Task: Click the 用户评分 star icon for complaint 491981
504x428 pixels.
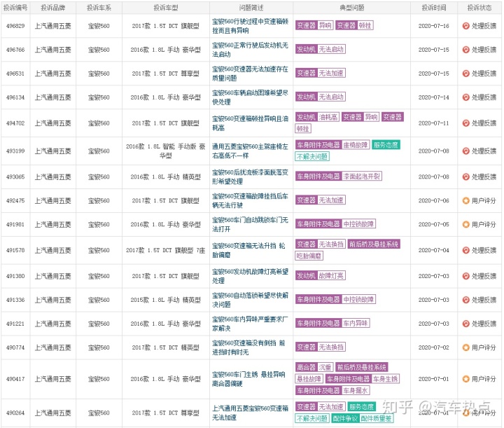Action: click(465, 224)
